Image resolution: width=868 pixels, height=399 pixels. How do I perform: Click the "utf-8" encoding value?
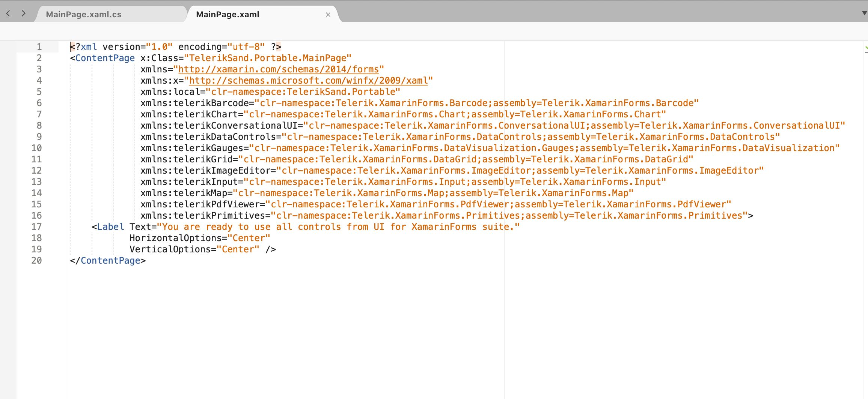[x=246, y=47]
